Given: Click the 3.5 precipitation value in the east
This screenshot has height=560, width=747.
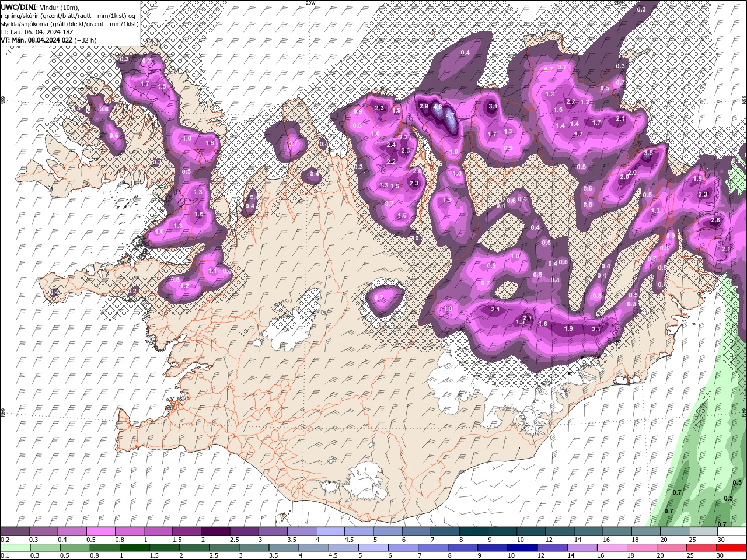Looking at the screenshot, I should (648, 153).
